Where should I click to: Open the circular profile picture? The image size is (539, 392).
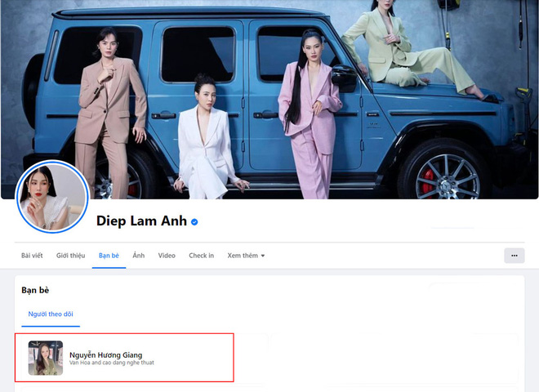(52, 197)
